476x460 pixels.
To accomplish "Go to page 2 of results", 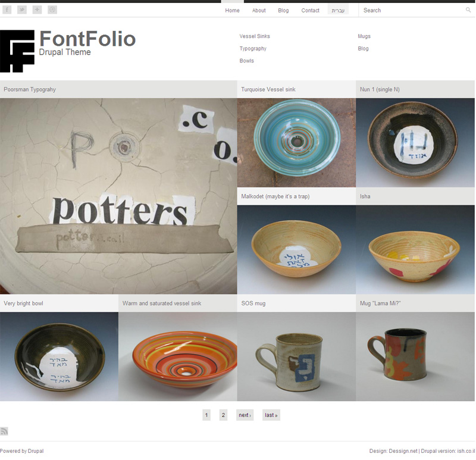I will [223, 415].
